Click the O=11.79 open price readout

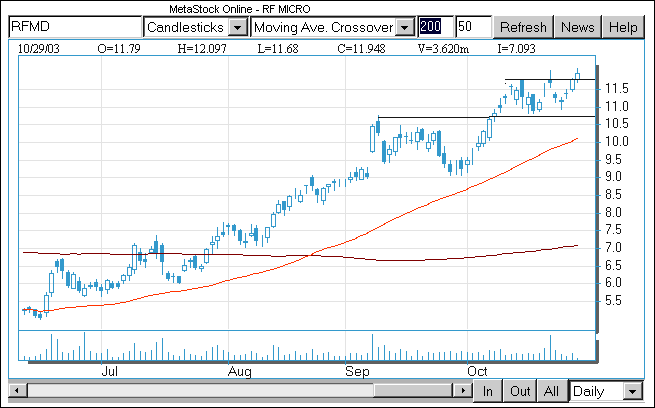pyautogui.click(x=119, y=49)
